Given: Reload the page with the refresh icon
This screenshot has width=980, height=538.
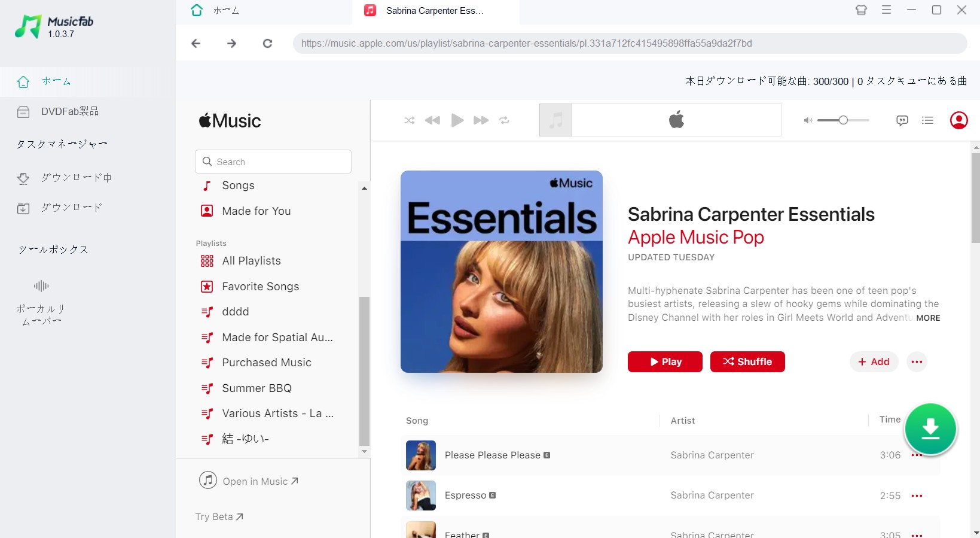Looking at the screenshot, I should coord(268,43).
